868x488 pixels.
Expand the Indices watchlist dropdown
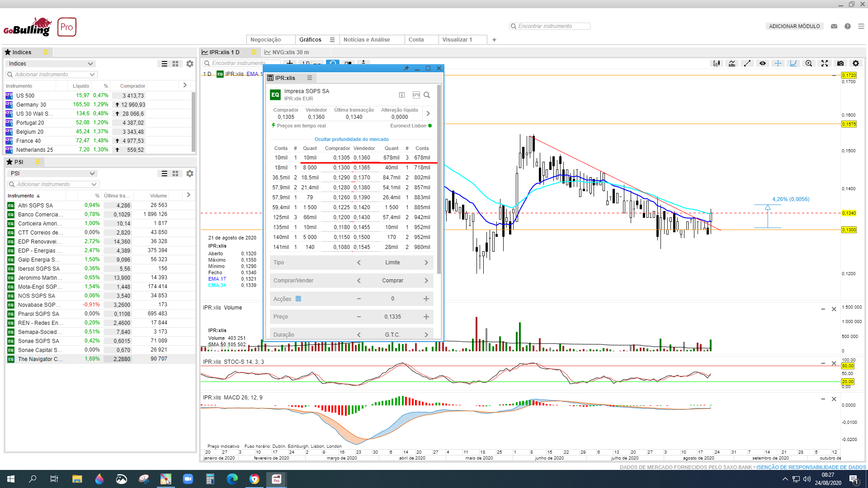[x=90, y=64]
